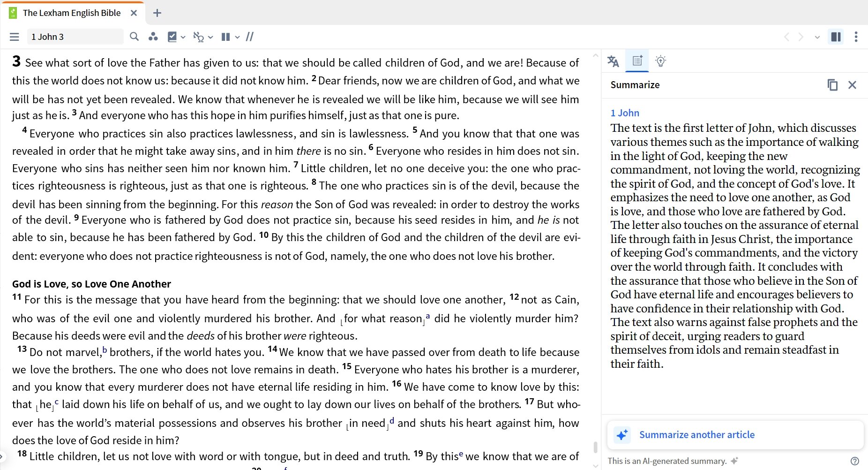Viewport: 868px width, 470px height.
Task: Expand the navigation history dropdown
Action: (817, 37)
